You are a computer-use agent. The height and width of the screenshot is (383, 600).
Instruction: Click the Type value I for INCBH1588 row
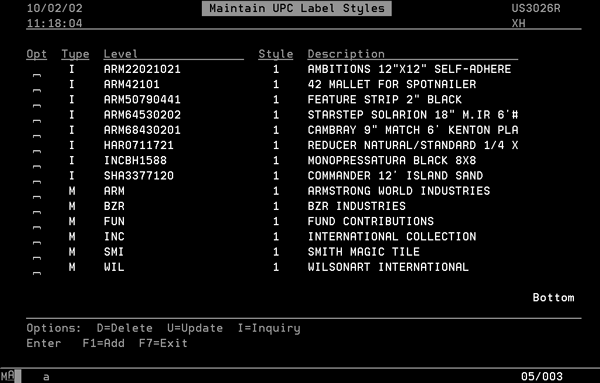pyautogui.click(x=72, y=161)
